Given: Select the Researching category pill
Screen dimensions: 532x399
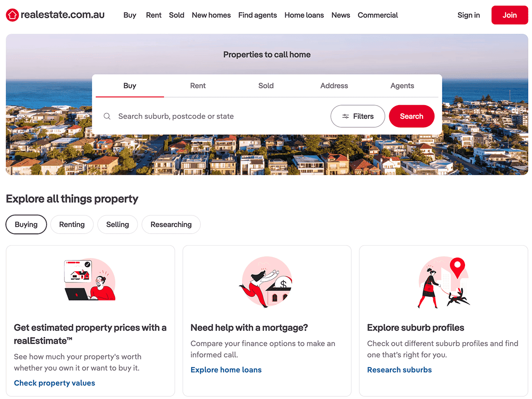Looking at the screenshot, I should tap(171, 224).
